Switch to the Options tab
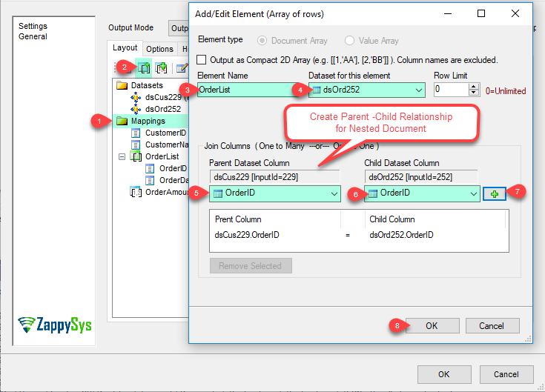The width and height of the screenshot is (545, 392). coord(159,49)
